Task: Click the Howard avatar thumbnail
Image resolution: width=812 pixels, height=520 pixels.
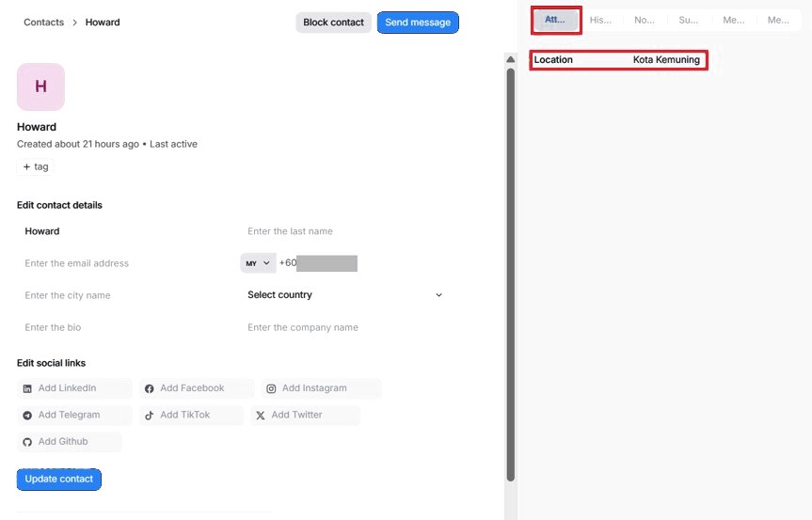Action: point(40,87)
